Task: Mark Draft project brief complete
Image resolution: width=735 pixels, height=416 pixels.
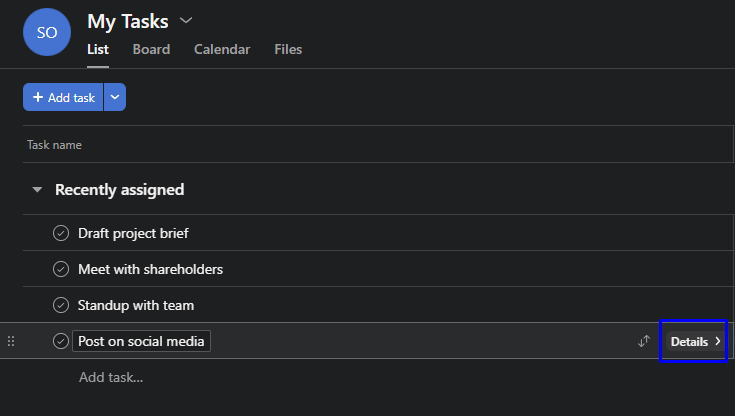Action: [x=61, y=233]
